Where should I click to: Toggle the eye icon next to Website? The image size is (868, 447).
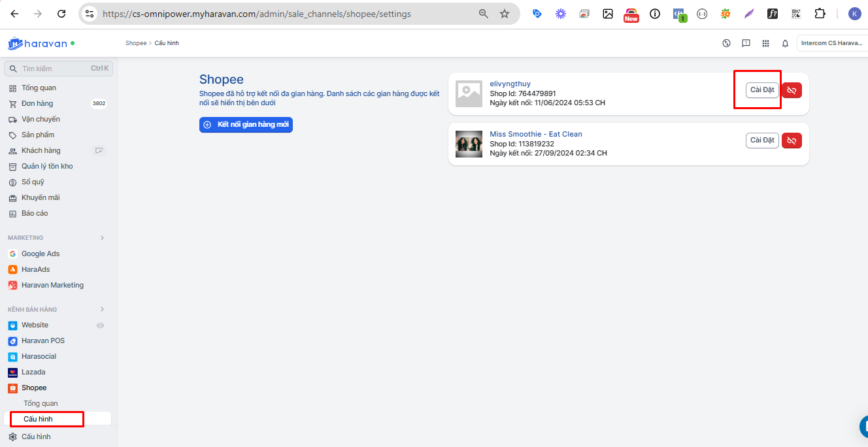click(x=100, y=325)
